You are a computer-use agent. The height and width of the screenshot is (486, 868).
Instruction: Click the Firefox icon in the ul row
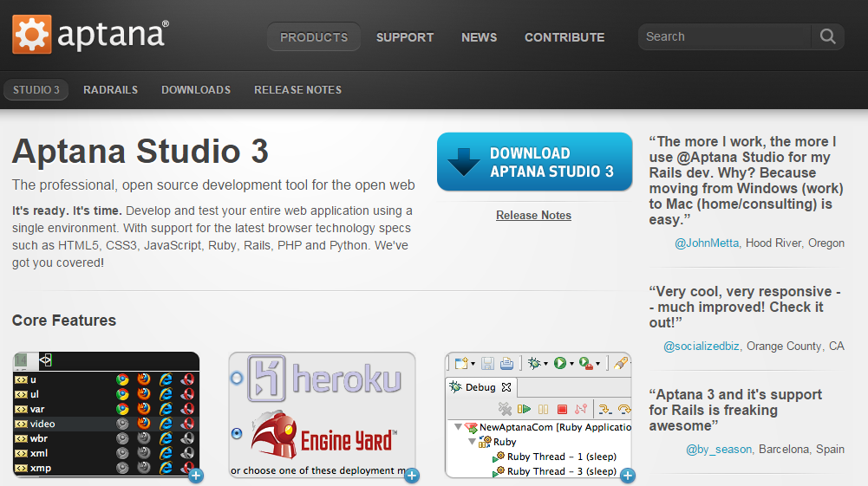(x=144, y=393)
